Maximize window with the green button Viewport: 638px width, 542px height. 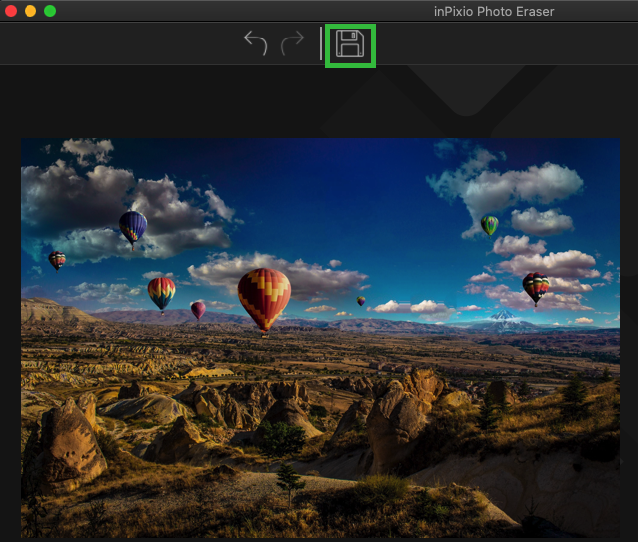50,11
